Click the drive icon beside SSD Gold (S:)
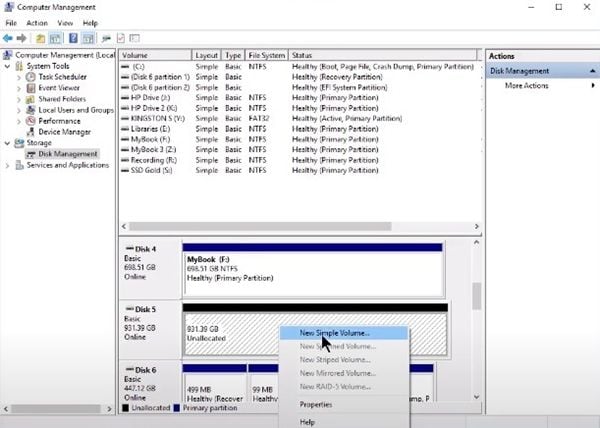Image resolution: width=600 pixels, height=428 pixels. pos(125,171)
